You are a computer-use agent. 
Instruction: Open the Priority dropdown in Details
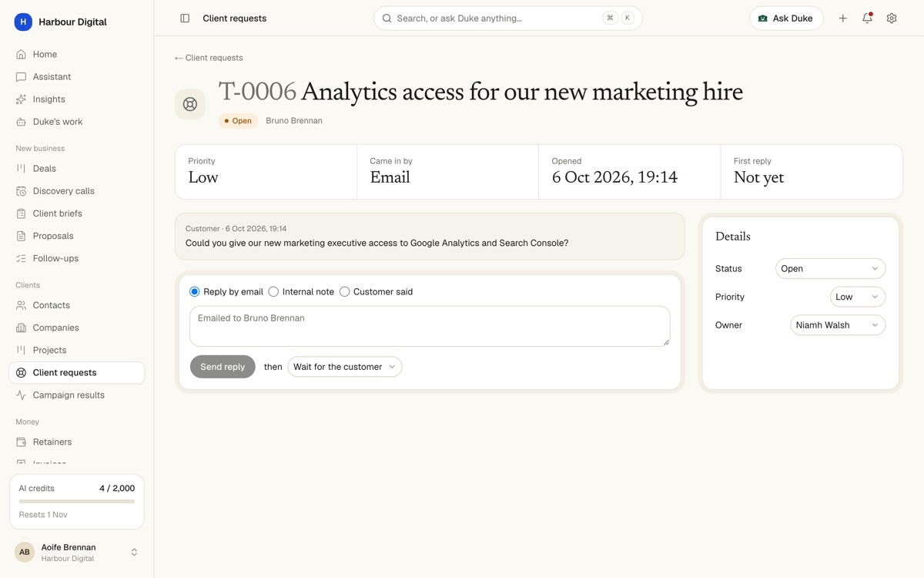[x=858, y=297]
